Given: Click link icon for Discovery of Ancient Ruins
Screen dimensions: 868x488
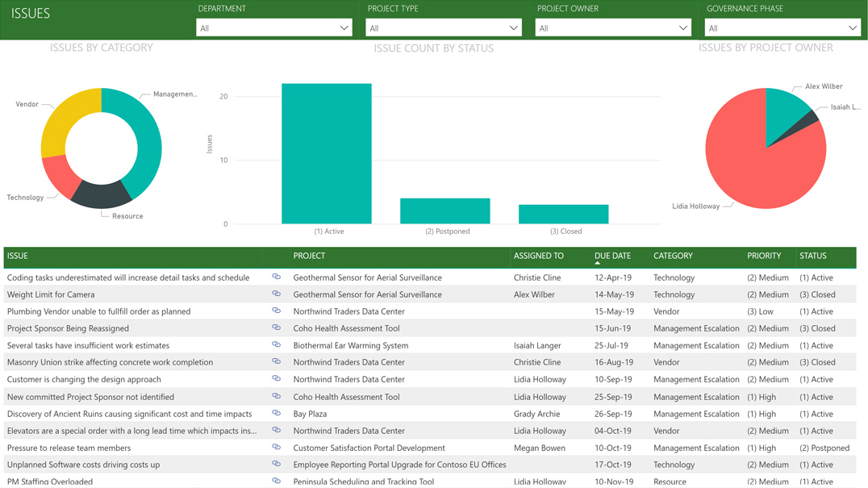Looking at the screenshot, I should (276, 413).
